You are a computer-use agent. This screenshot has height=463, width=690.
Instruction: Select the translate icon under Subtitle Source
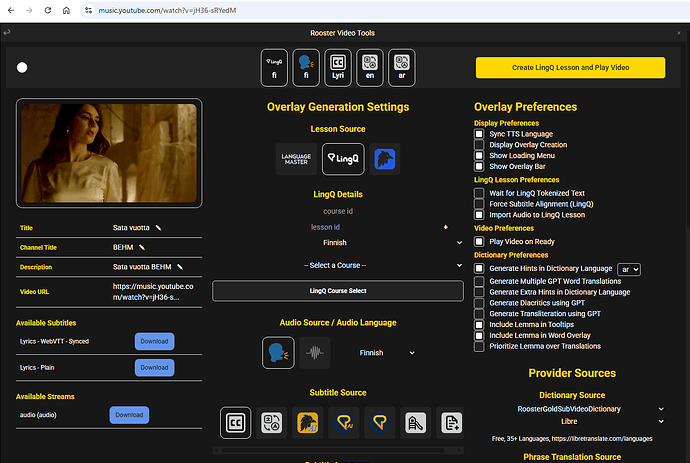272,423
